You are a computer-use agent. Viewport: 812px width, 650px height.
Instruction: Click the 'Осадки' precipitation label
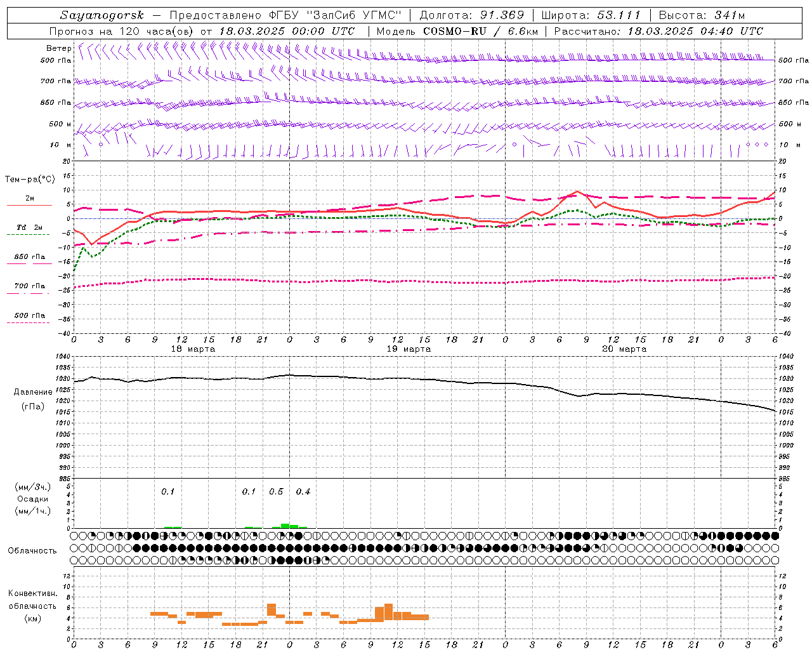(33, 499)
